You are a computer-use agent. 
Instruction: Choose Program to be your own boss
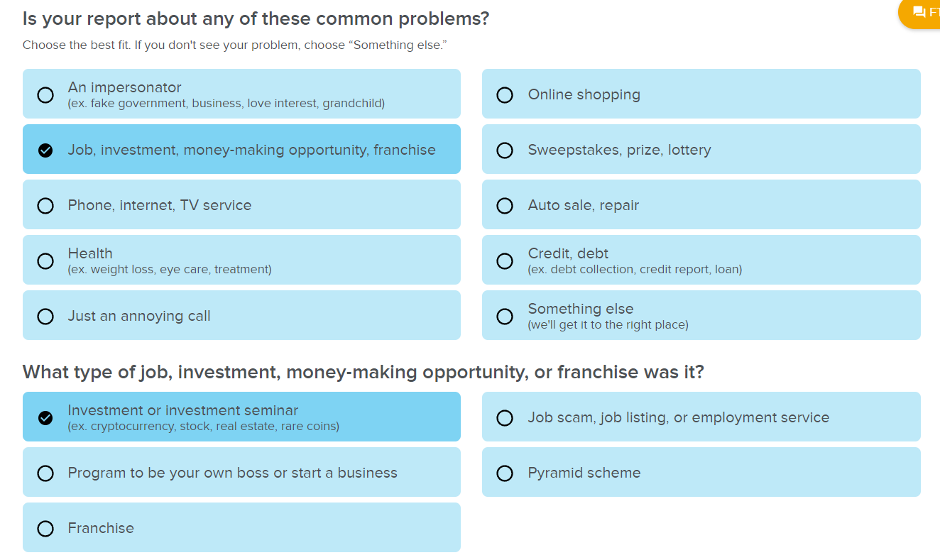[241, 472]
